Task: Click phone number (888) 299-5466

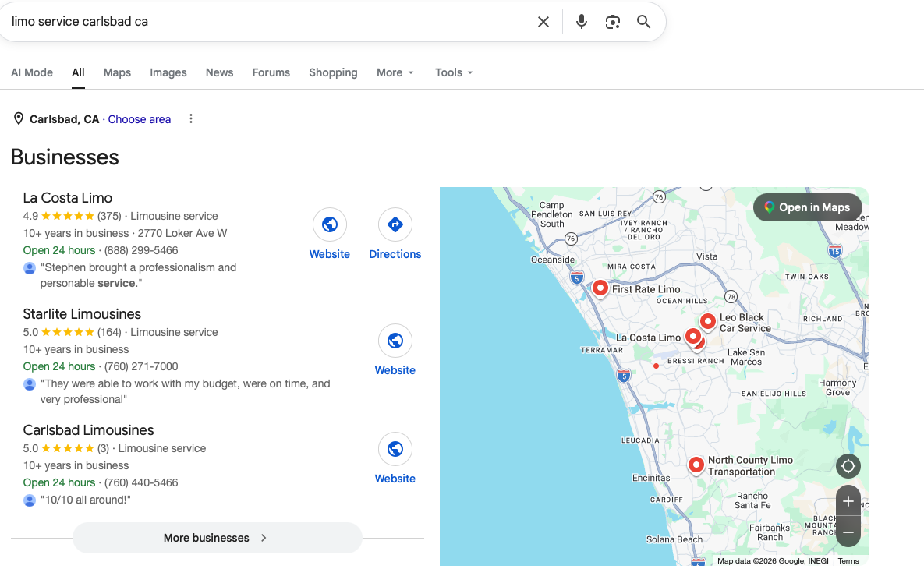Action: (141, 250)
